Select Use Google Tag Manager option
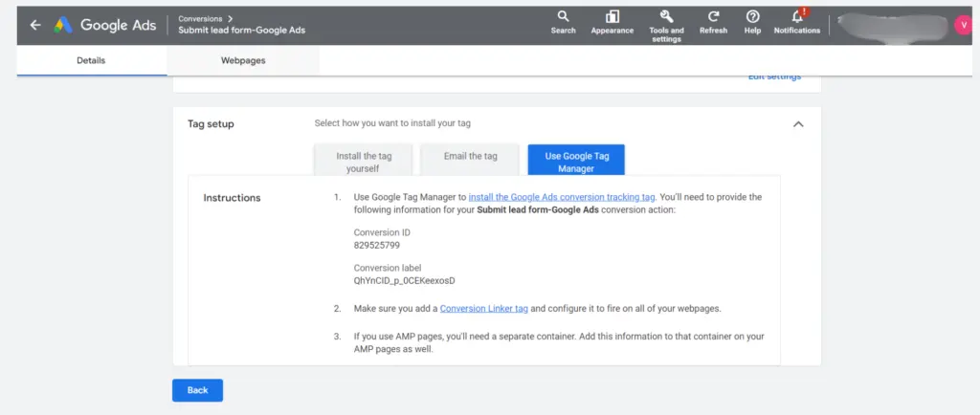The width and height of the screenshot is (980, 415). (x=575, y=161)
